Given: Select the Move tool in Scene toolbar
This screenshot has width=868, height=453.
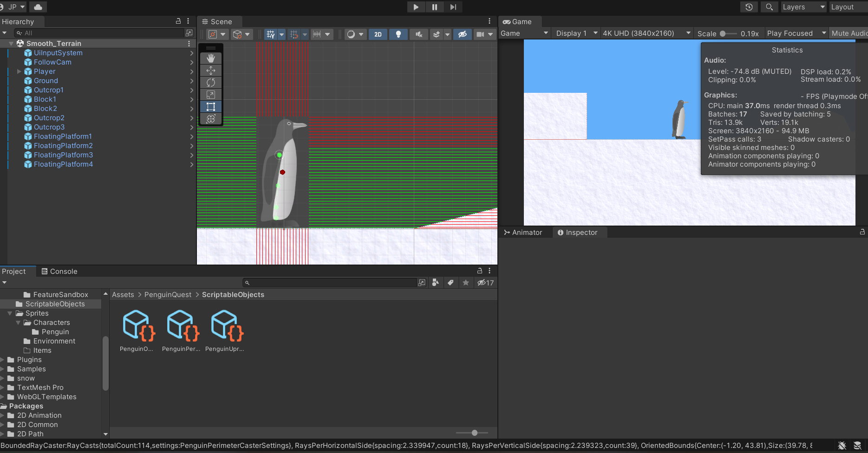Looking at the screenshot, I should pos(210,71).
